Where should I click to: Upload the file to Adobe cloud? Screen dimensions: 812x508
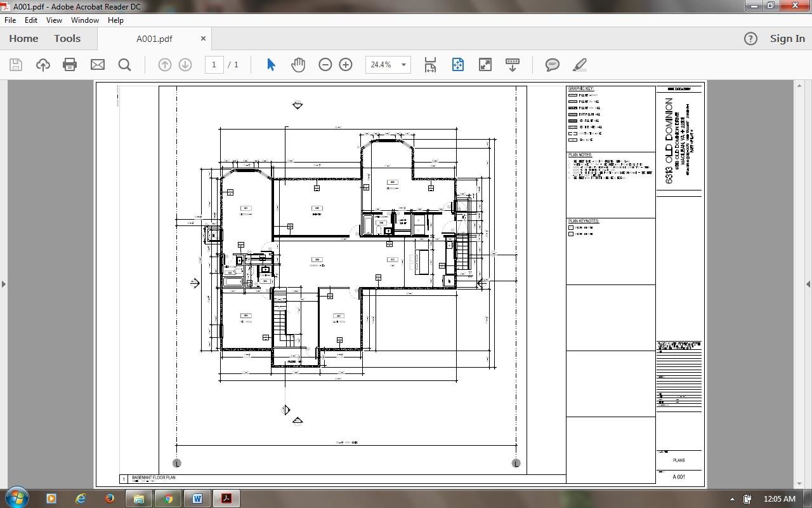click(x=43, y=64)
